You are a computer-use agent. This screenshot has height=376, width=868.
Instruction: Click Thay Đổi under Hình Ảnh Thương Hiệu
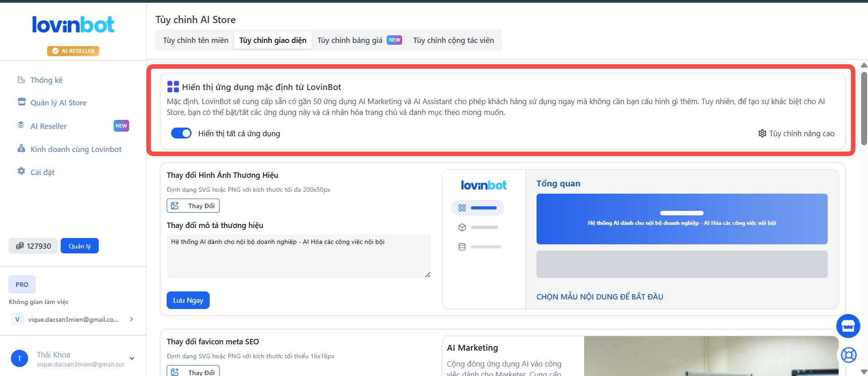coord(193,206)
